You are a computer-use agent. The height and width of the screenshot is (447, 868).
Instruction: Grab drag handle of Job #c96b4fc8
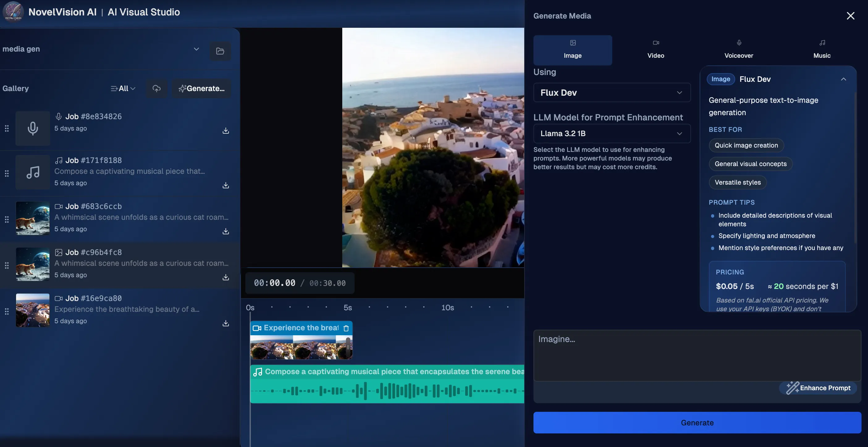tap(7, 265)
